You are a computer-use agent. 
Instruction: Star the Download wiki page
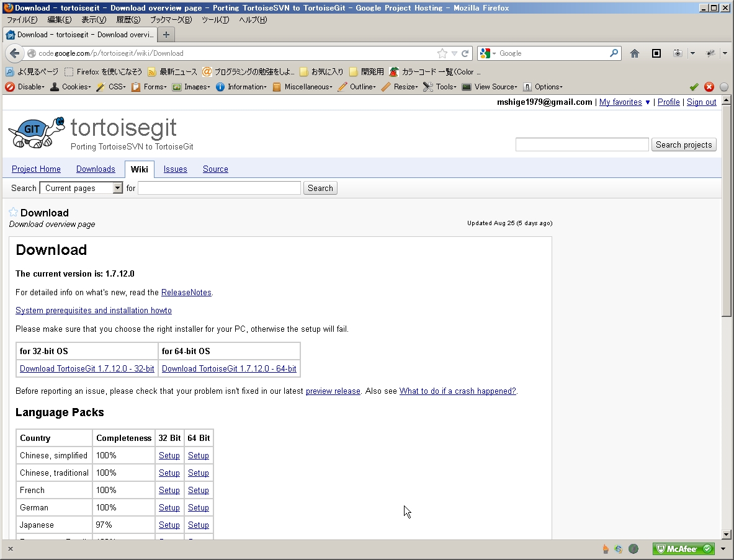pyautogui.click(x=13, y=212)
